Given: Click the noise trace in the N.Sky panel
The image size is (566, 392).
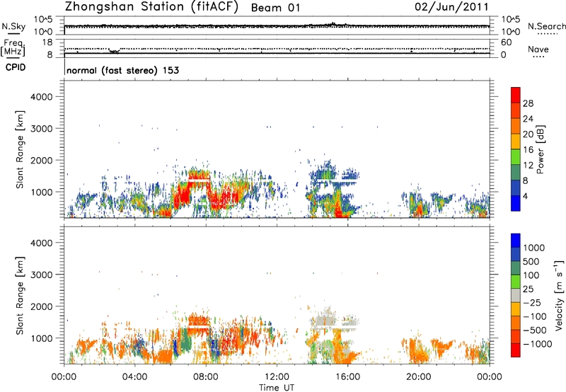Looking at the screenshot, I should click(x=277, y=26).
